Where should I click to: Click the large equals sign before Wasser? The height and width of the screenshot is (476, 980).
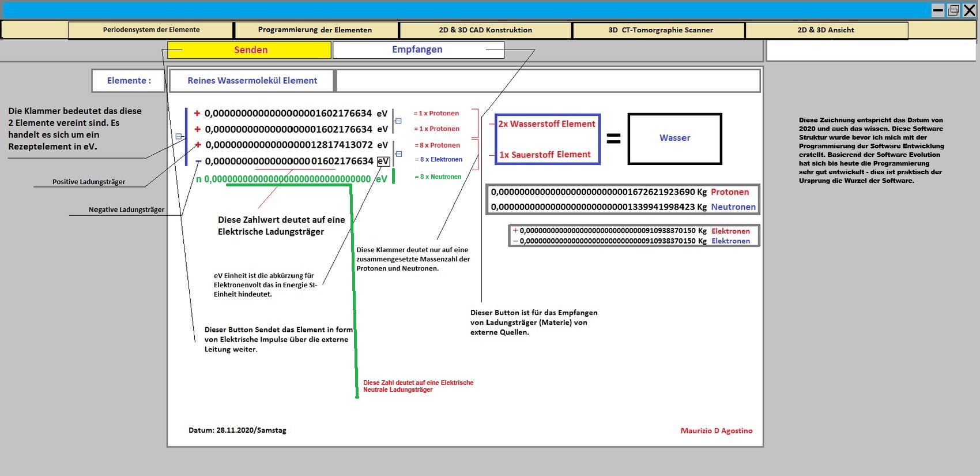[613, 138]
